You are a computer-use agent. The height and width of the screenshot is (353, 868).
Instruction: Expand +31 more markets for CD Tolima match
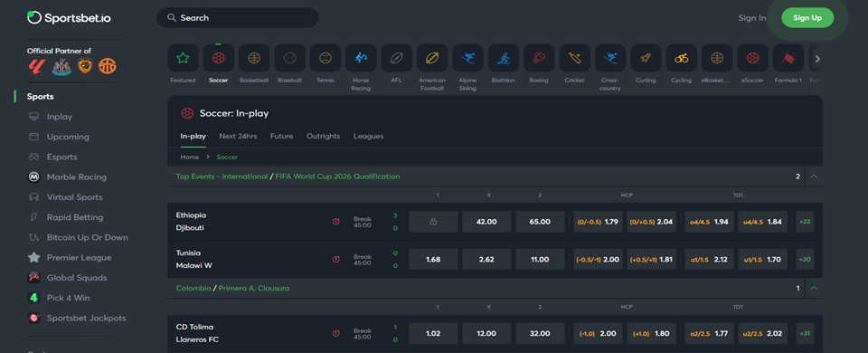[x=805, y=334]
